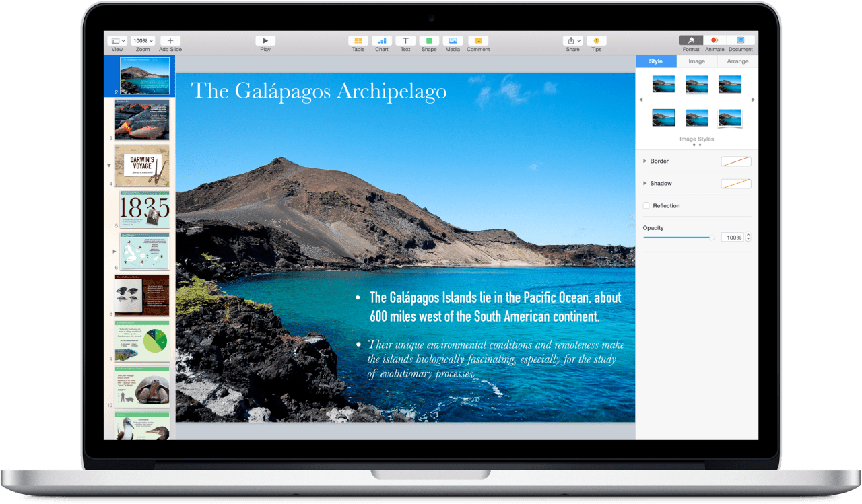Click the Tips icon
This screenshot has height=504, width=862.
tap(596, 41)
